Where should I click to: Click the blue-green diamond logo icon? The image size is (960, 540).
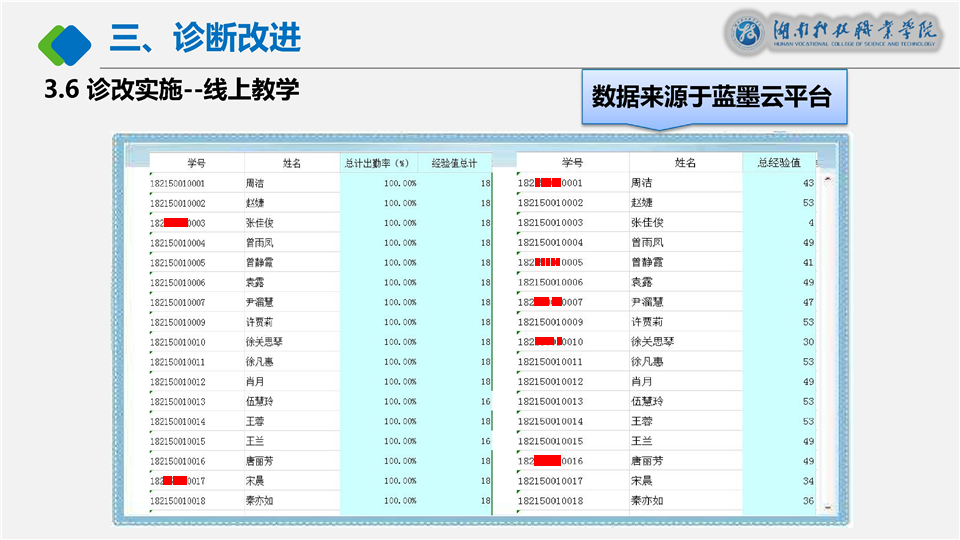pos(64,40)
